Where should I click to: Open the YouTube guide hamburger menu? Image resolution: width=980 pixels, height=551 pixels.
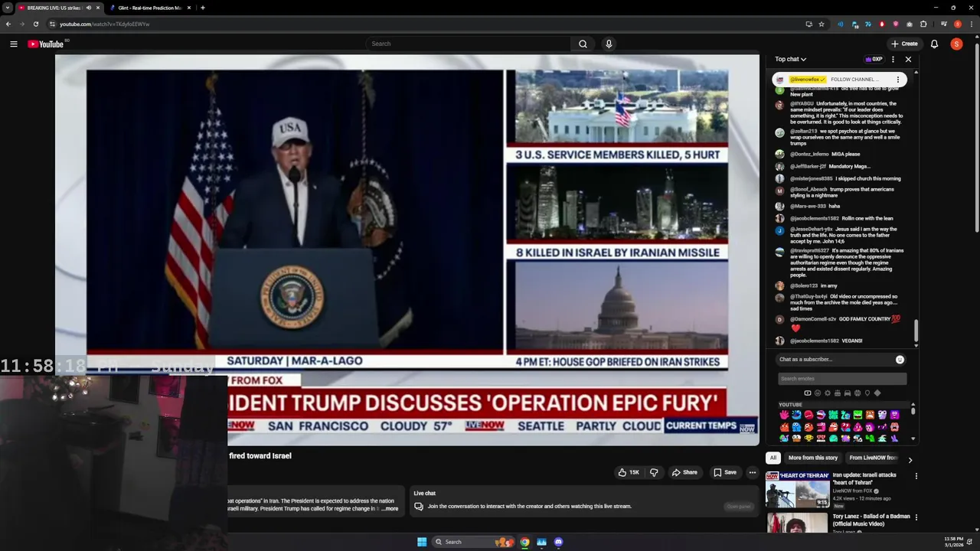click(x=13, y=44)
